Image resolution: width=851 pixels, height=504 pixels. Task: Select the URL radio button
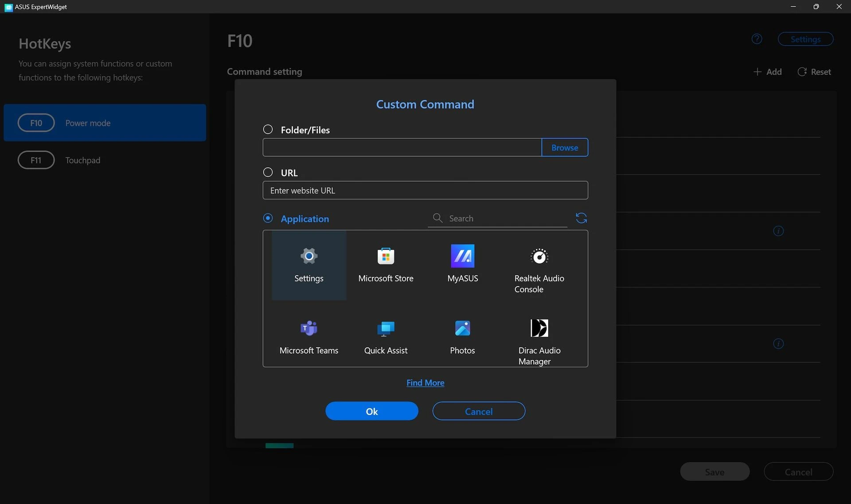[268, 172]
